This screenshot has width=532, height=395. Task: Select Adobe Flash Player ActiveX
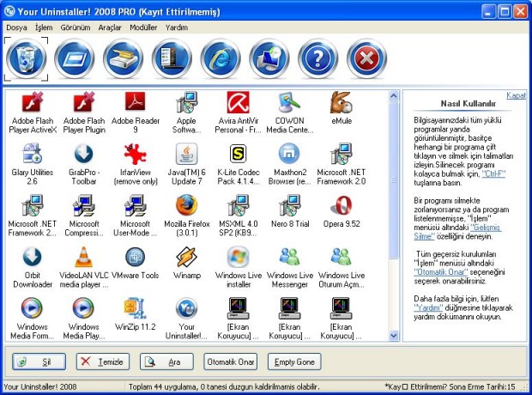(33, 112)
